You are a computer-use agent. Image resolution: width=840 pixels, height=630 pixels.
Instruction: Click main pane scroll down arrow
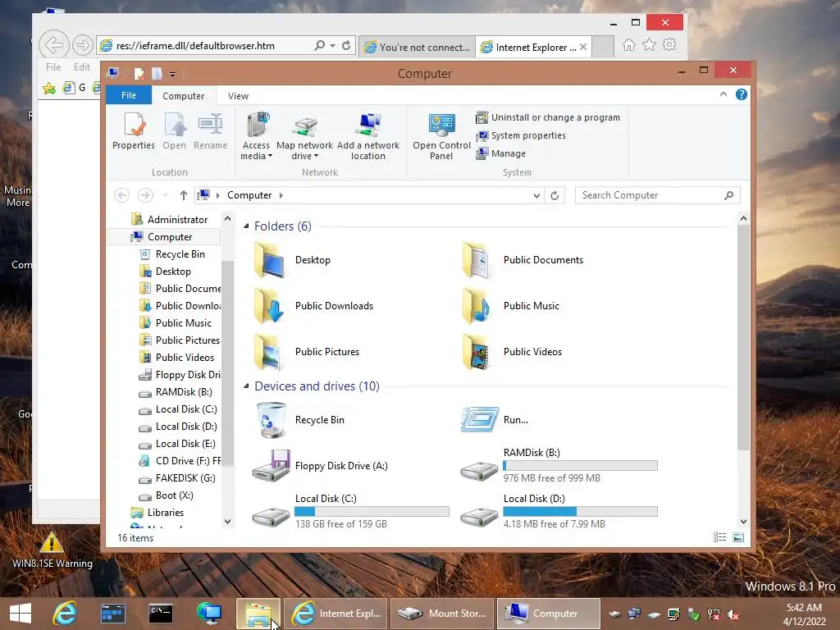coord(743,521)
